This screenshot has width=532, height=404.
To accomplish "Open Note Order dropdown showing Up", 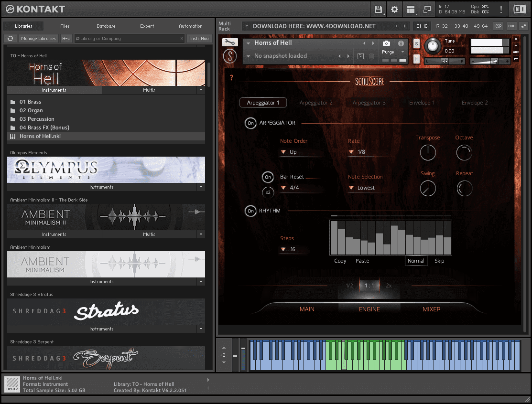I will [x=300, y=152].
